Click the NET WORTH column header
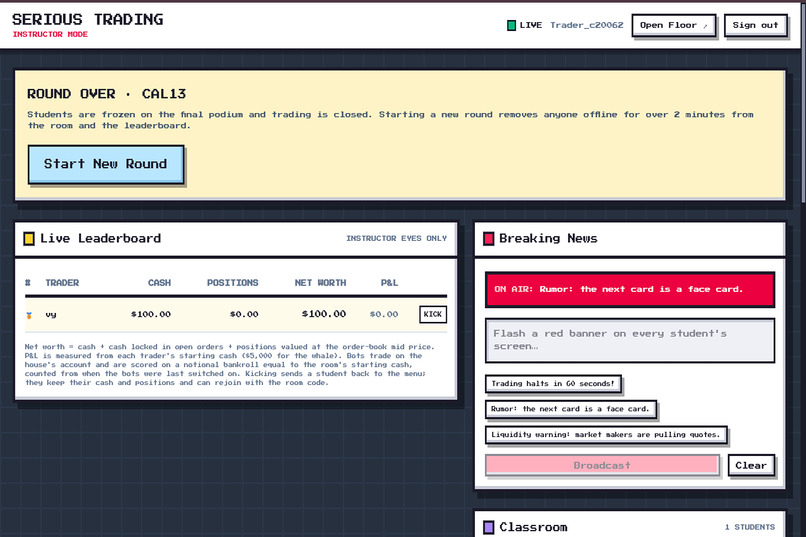 pyautogui.click(x=320, y=283)
